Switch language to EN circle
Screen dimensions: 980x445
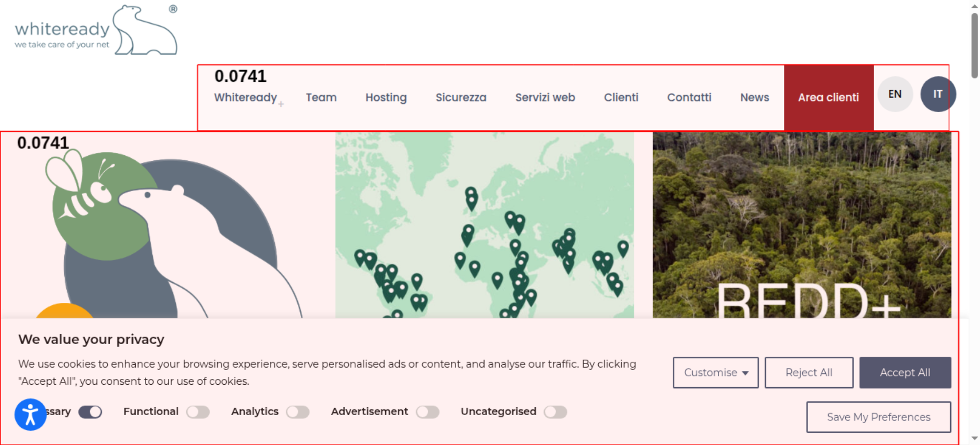tap(895, 94)
